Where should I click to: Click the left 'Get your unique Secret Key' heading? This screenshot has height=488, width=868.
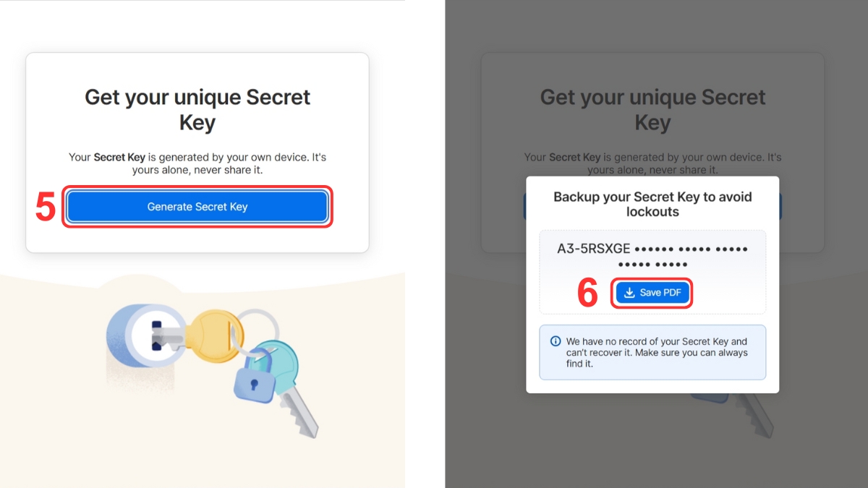(x=197, y=109)
